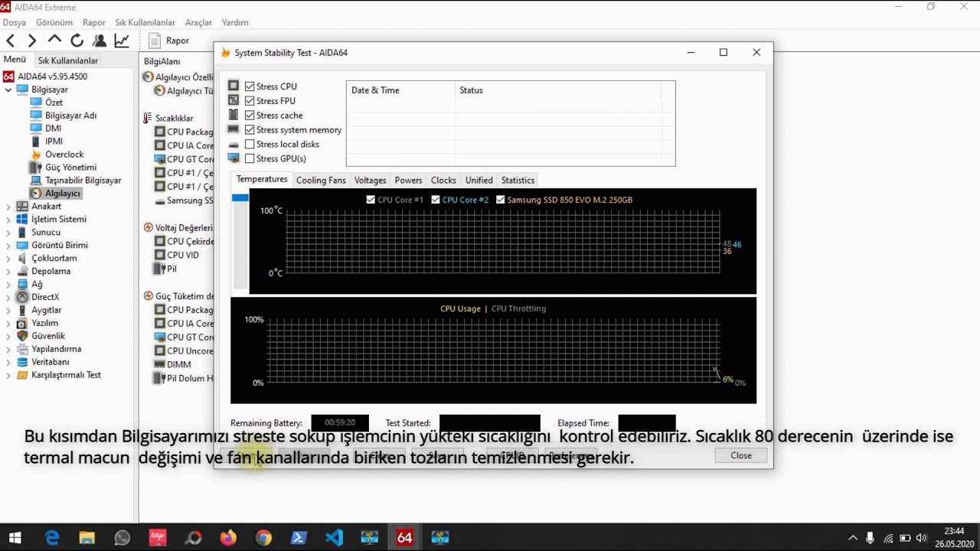Click the Status column header
This screenshot has height=551, width=980.
(558, 90)
